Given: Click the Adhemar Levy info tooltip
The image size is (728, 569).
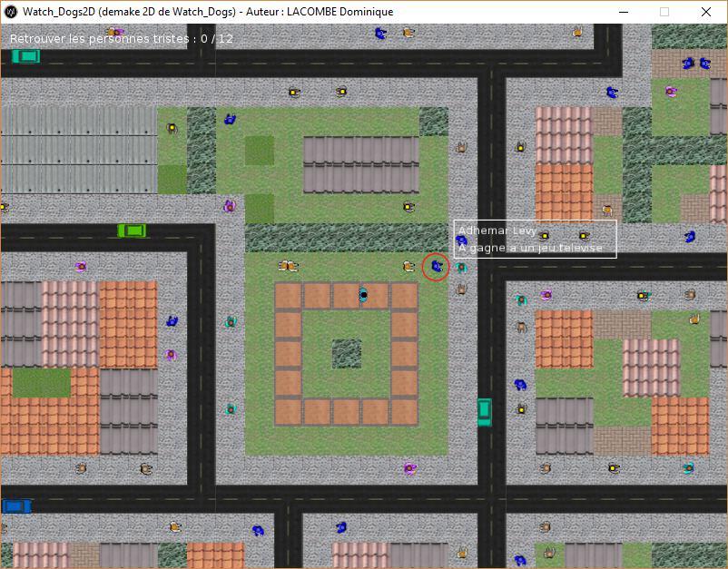Looking at the screenshot, I should coord(535,239).
